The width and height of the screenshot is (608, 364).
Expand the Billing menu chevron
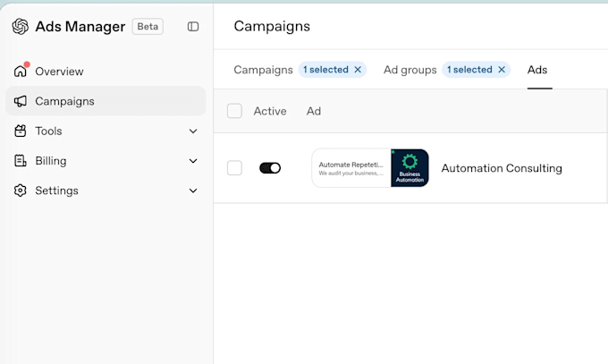coord(193,161)
